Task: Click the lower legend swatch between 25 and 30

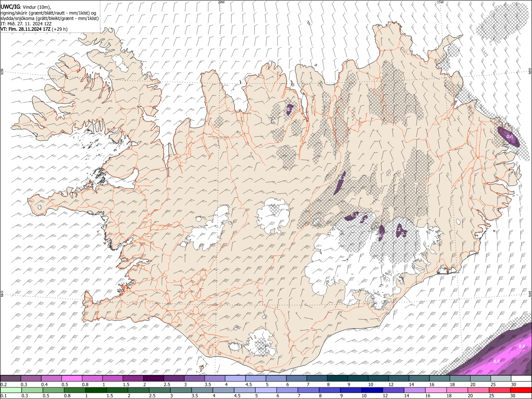Action: click(x=499, y=390)
